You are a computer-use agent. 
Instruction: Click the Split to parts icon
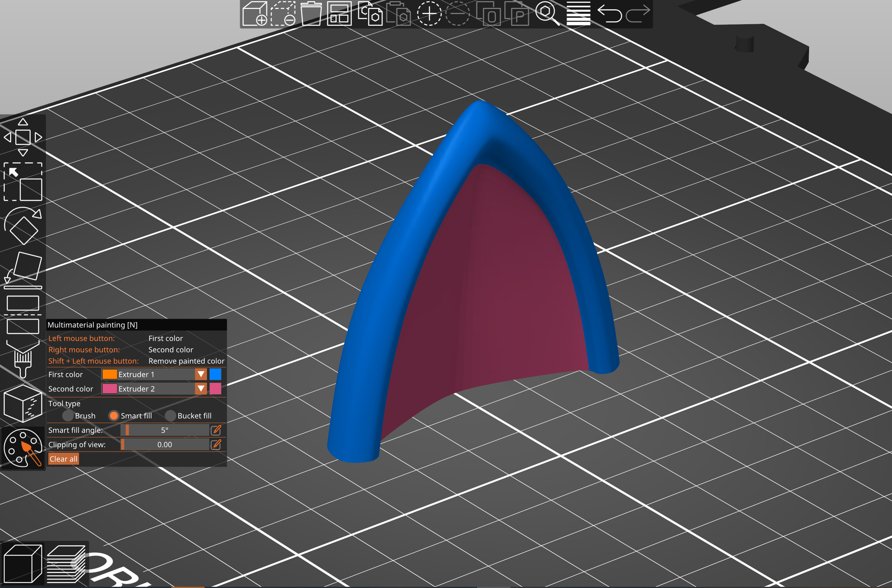[x=517, y=13]
